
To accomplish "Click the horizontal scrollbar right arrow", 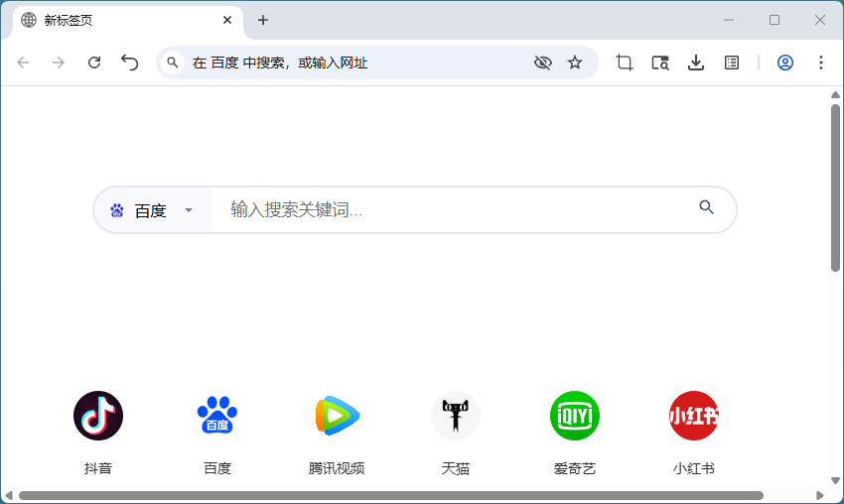I will (820, 495).
